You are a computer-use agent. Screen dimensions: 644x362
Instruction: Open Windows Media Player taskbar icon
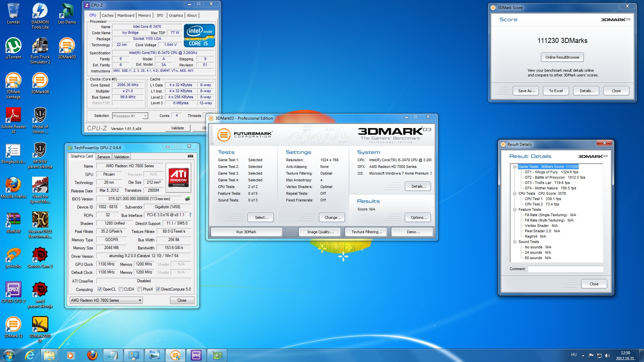coord(70,355)
